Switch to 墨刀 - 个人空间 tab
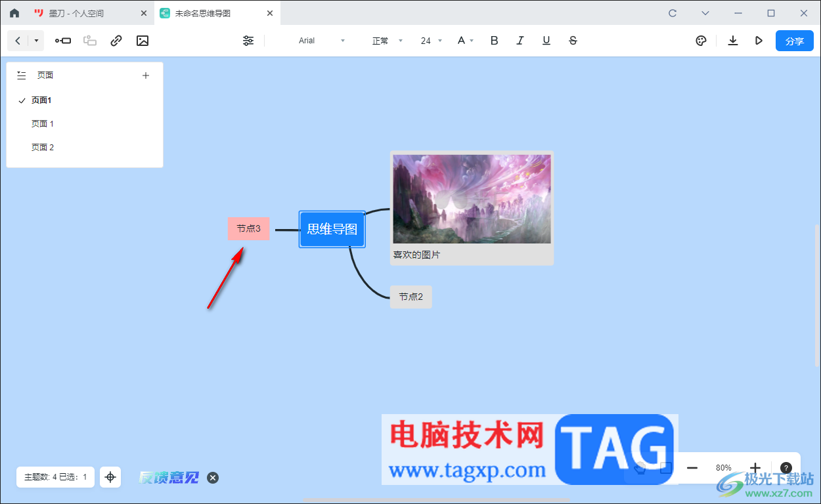Screen dimensions: 821x504 pyautogui.click(x=91, y=13)
